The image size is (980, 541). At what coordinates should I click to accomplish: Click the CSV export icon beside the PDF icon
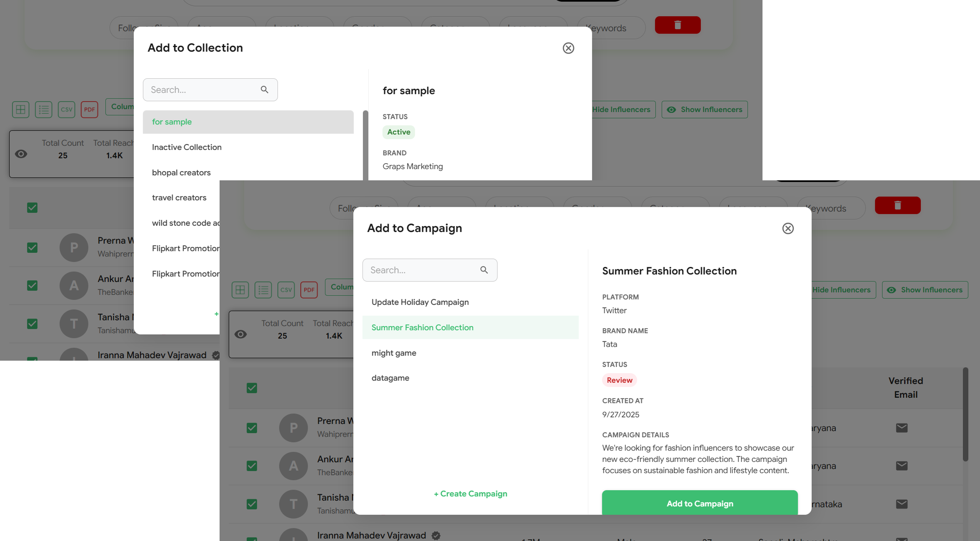pos(286,290)
